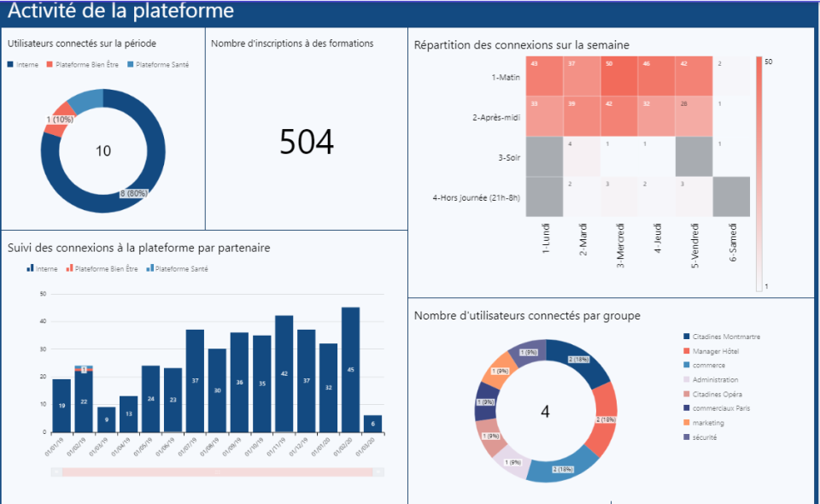The height and width of the screenshot is (504, 820).
Task: Click '6-Samedi' column label in heatmap
Action: [733, 243]
